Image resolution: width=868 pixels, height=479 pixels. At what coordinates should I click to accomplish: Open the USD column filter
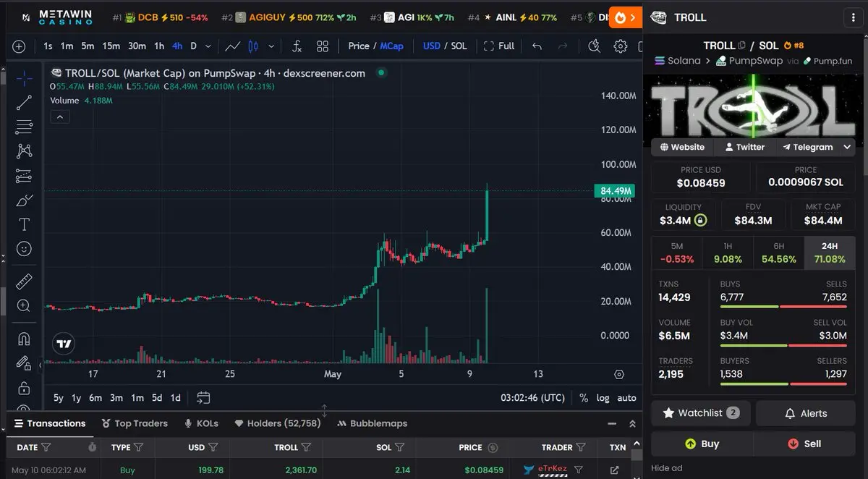tap(214, 447)
